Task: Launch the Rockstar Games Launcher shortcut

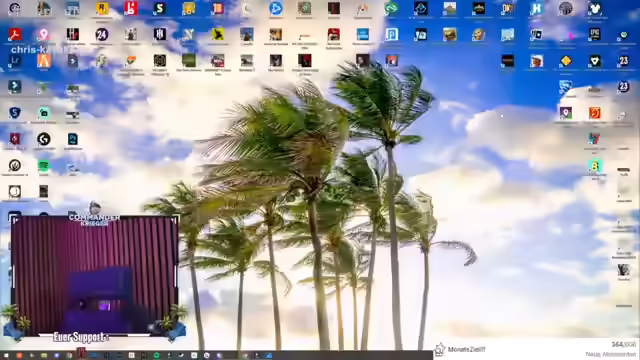Action: click(x=102, y=8)
